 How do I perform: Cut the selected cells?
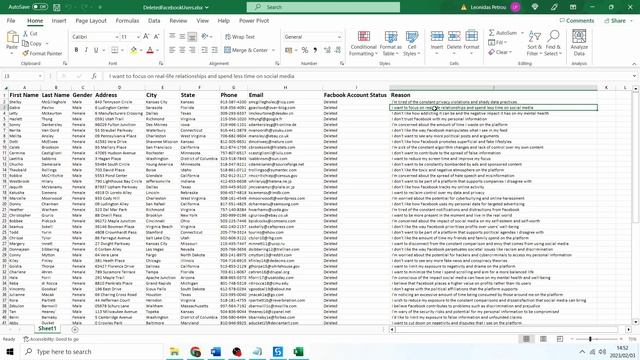(30, 33)
